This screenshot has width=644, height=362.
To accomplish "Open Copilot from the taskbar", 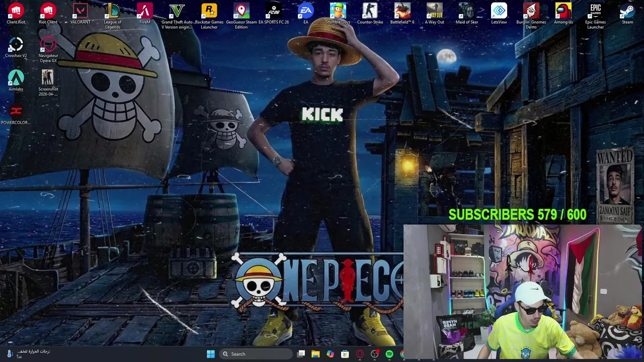I will coord(330,354).
